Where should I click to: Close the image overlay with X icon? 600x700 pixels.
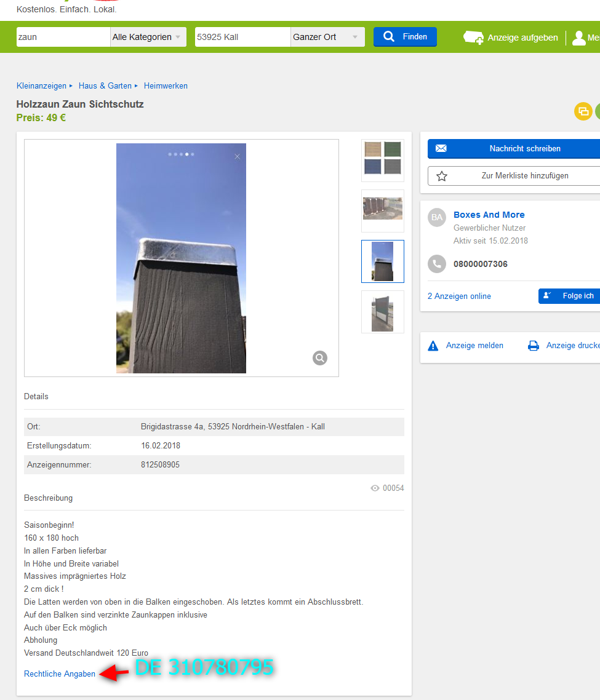point(238,157)
